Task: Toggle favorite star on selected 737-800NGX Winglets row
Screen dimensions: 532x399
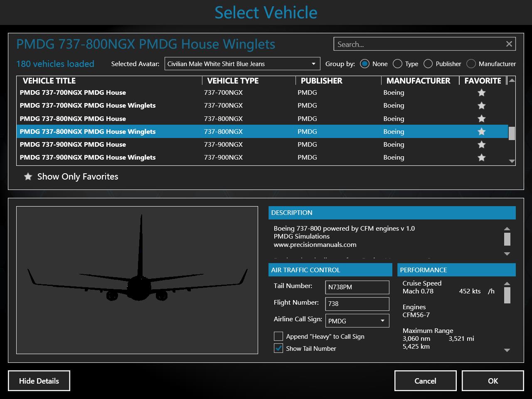Action: tap(481, 131)
